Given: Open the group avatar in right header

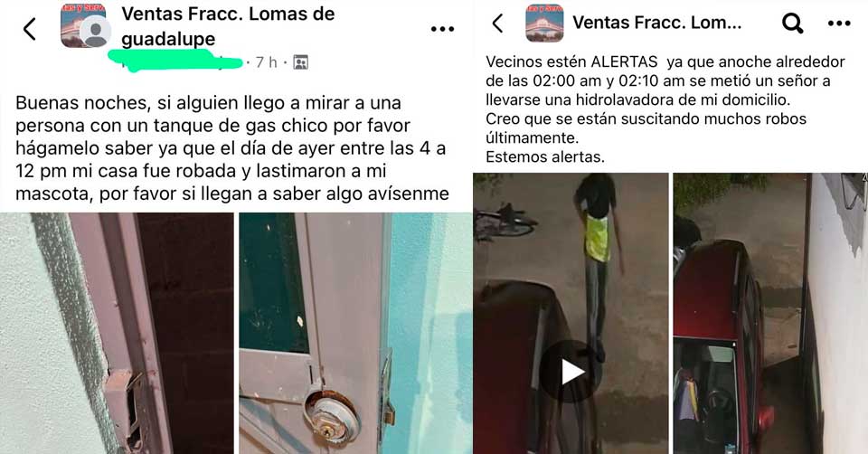Looking at the screenshot, I should (544, 24).
